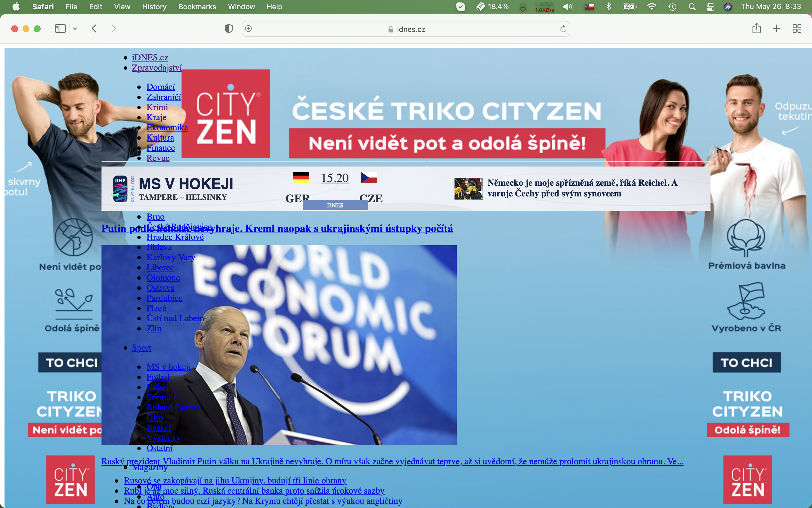
Task: Open the iDNES.cz link
Action: (x=150, y=58)
